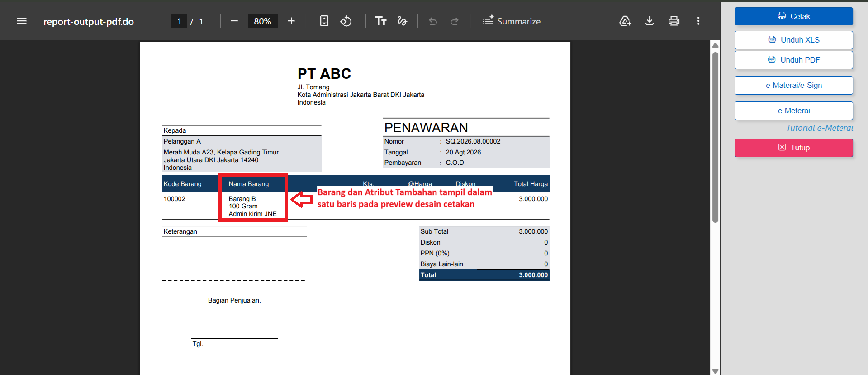The width and height of the screenshot is (868, 375).
Task: Open the Tutorial e-Meterai link
Action: click(820, 128)
